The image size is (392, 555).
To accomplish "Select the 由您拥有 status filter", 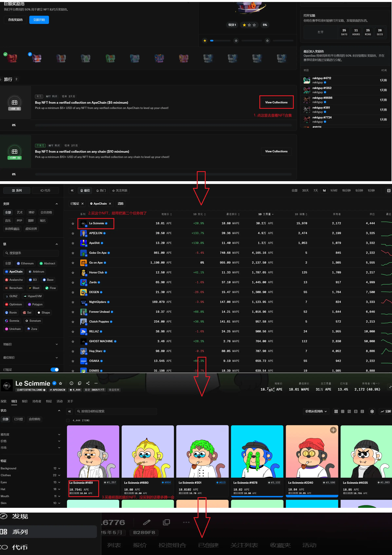I will (35, 419).
